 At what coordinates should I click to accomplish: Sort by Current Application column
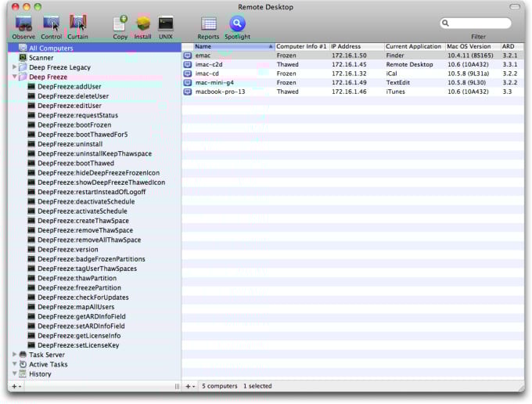coord(415,46)
